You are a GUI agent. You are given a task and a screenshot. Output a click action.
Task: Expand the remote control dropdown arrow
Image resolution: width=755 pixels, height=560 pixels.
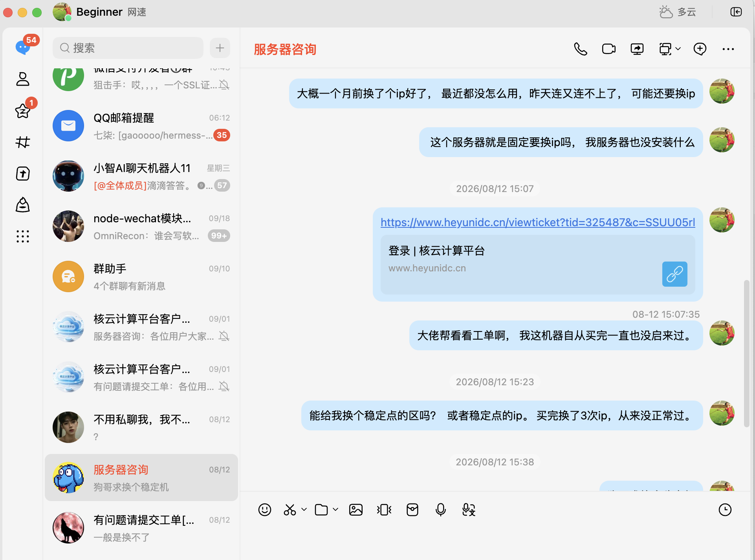(x=678, y=49)
